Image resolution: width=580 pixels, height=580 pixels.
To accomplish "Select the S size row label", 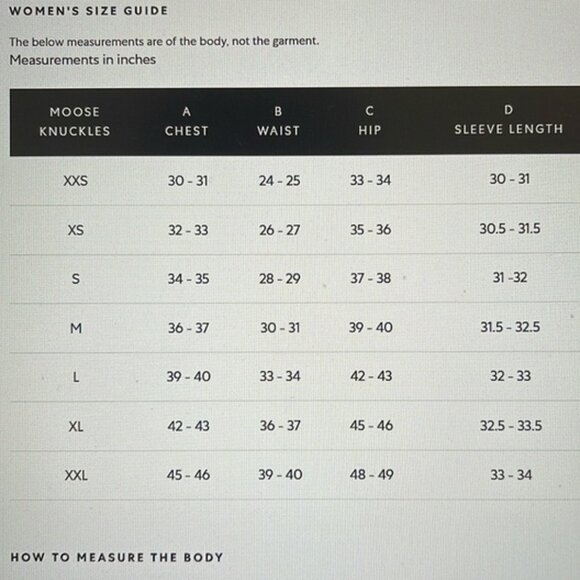I will coord(75,279).
